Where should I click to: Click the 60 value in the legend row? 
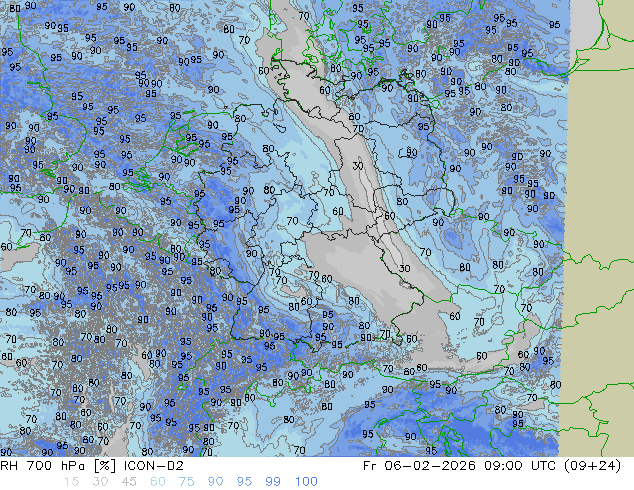click(x=158, y=482)
